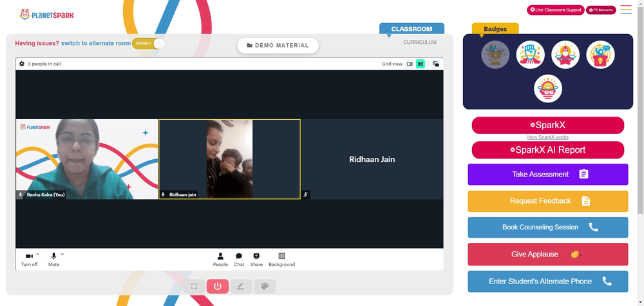Click the Take Assessment button

pyautogui.click(x=548, y=174)
